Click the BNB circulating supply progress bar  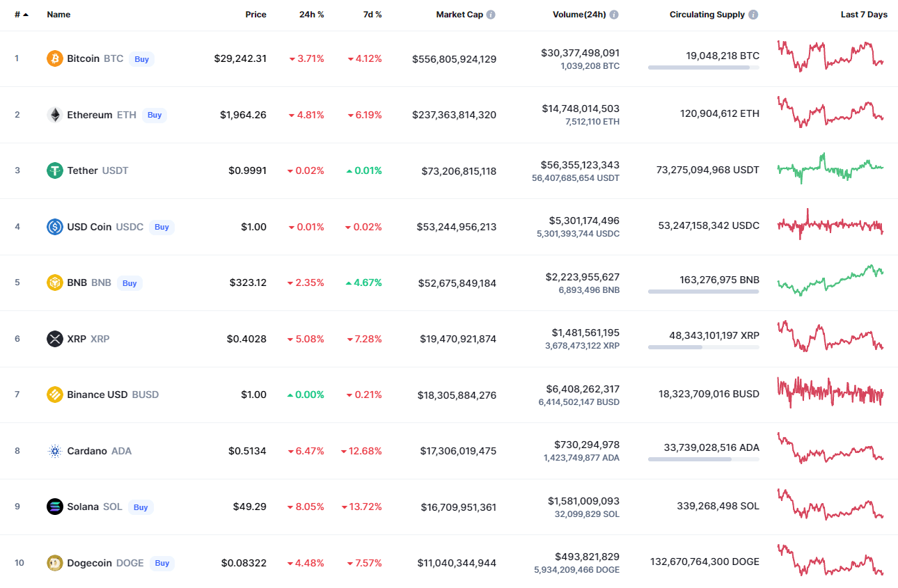click(x=703, y=292)
